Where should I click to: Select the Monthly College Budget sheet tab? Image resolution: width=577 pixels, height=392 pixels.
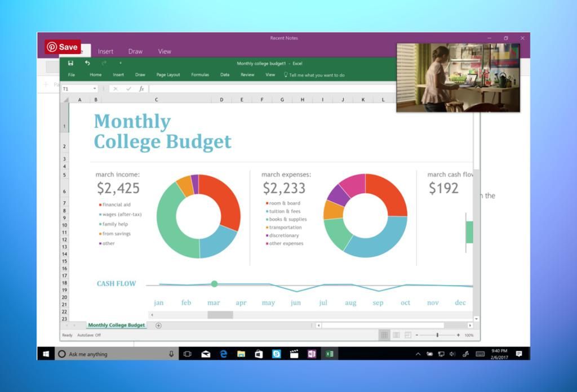click(x=116, y=326)
